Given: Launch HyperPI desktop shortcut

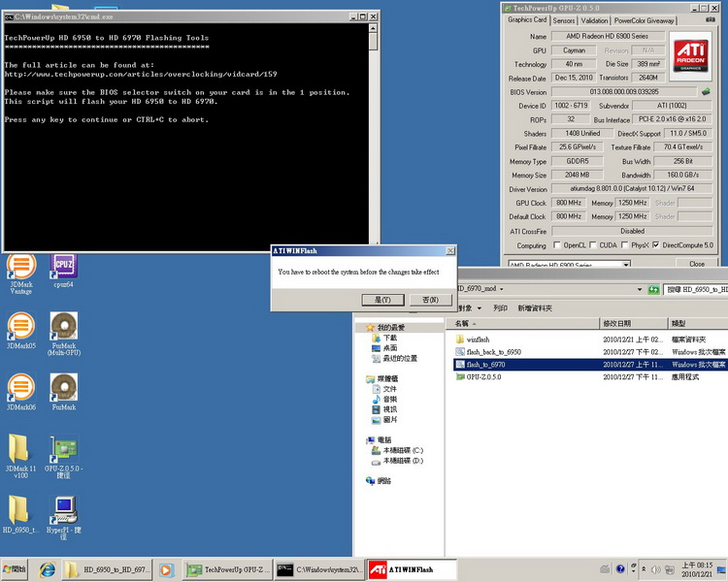Looking at the screenshot, I should click(64, 517).
